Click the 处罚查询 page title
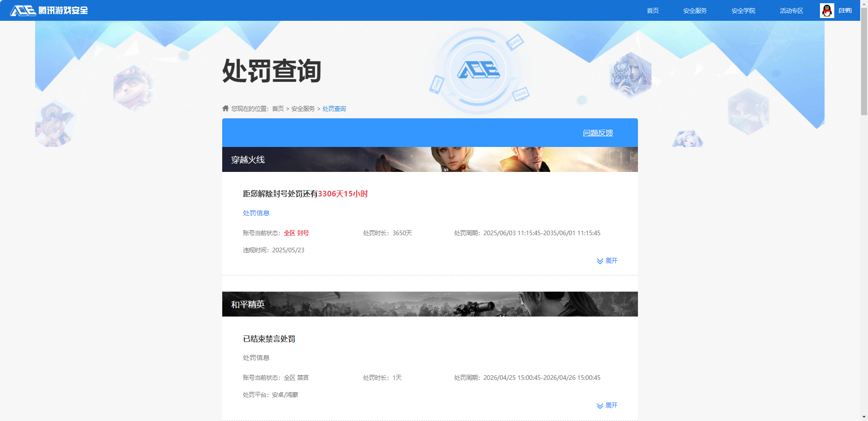The image size is (868, 421). 272,71
